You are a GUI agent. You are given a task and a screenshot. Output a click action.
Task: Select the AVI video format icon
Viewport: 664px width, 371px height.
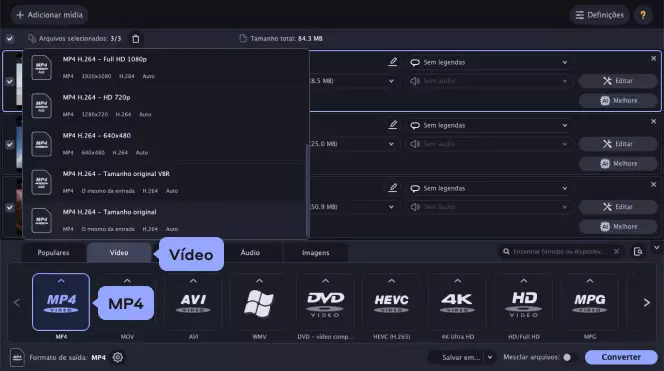(x=193, y=302)
